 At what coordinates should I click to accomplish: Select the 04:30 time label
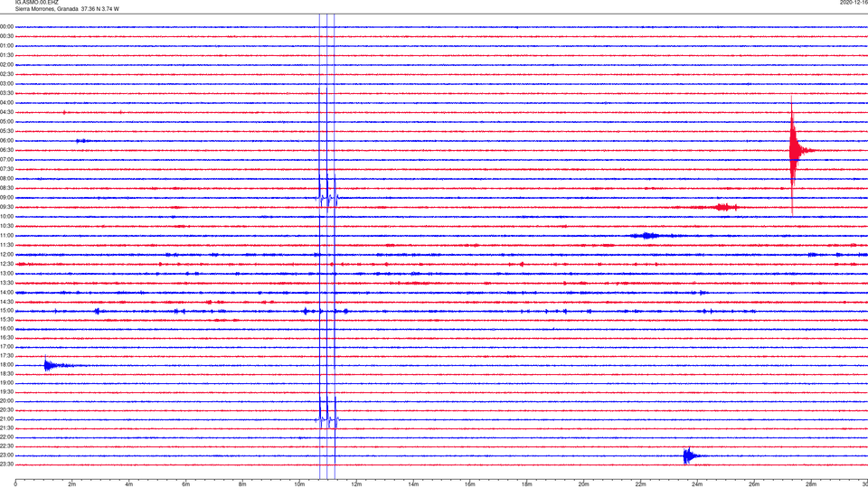(6, 112)
